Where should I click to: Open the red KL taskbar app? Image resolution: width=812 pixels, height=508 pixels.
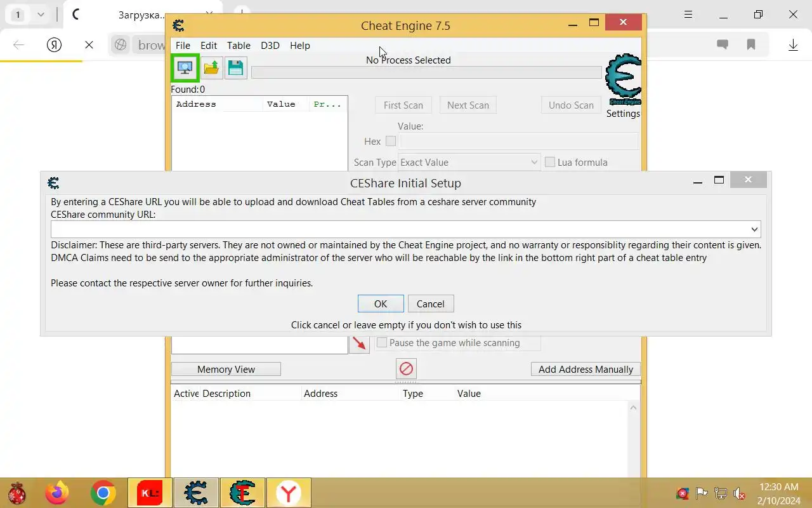pyautogui.click(x=150, y=493)
